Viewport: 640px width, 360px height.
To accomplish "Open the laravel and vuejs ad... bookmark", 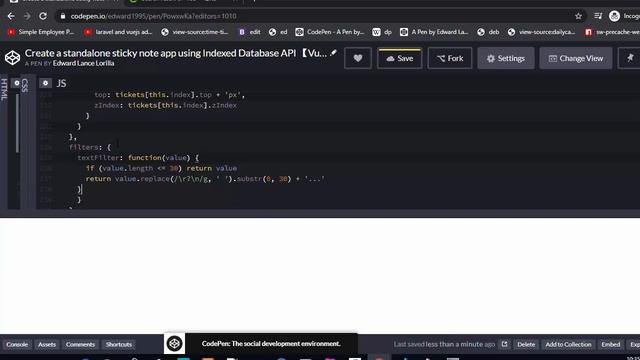I will click(x=118, y=32).
